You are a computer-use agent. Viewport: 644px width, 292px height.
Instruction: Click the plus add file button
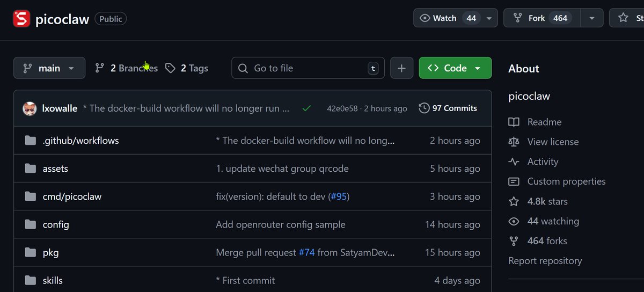pyautogui.click(x=402, y=68)
